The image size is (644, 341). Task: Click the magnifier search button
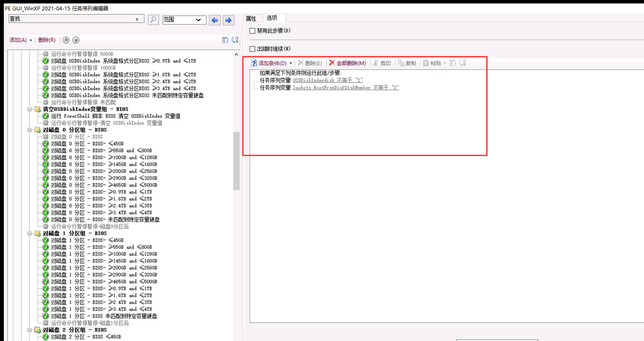[153, 20]
